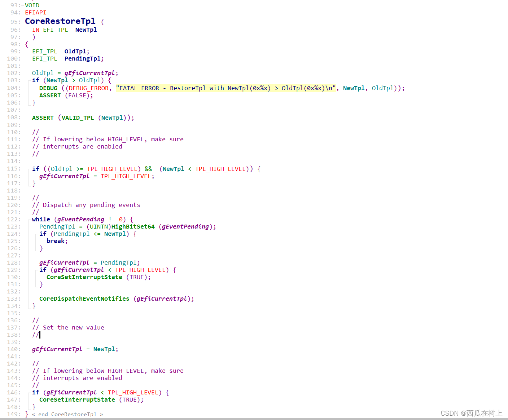The width and height of the screenshot is (508, 420).
Task: Place cursor on the HighBitSet64 call
Action: [x=133, y=226]
